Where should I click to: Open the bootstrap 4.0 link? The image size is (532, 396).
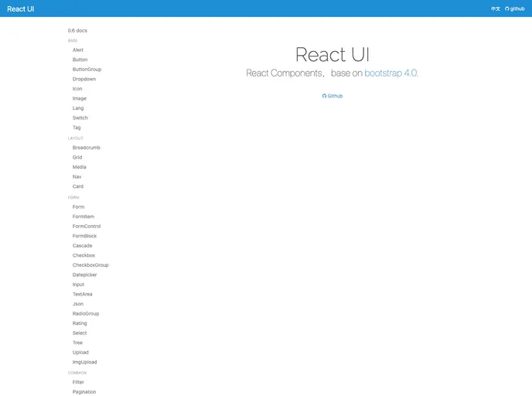pyautogui.click(x=391, y=73)
